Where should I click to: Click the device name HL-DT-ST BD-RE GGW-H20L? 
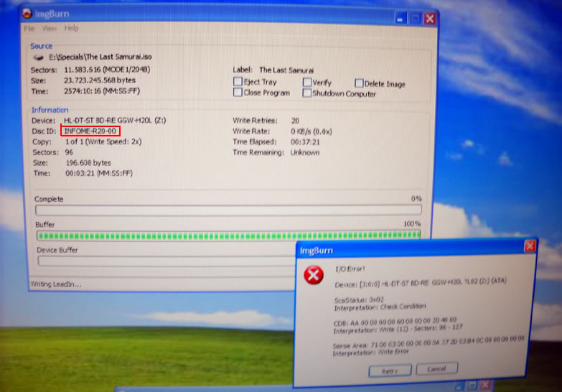pyautogui.click(x=115, y=120)
